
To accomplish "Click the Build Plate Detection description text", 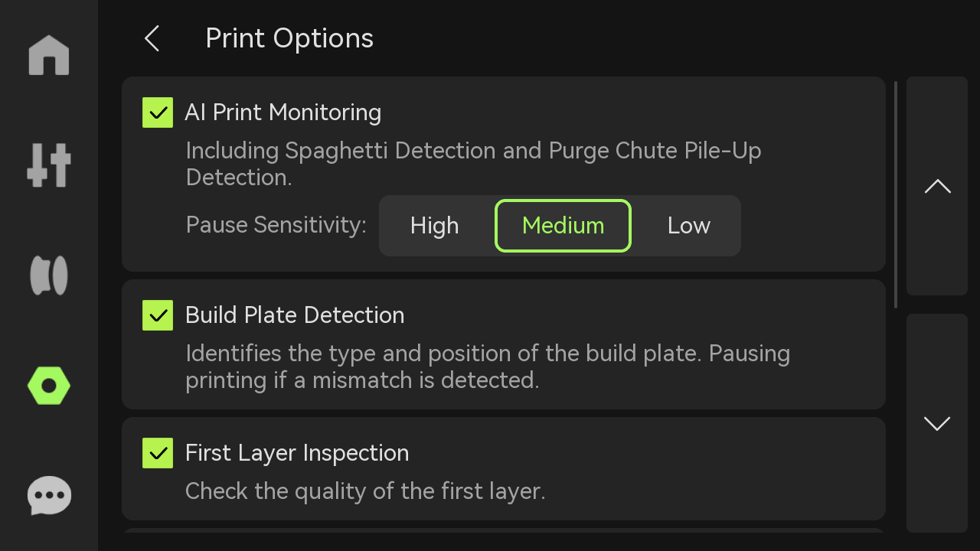I will coord(488,367).
